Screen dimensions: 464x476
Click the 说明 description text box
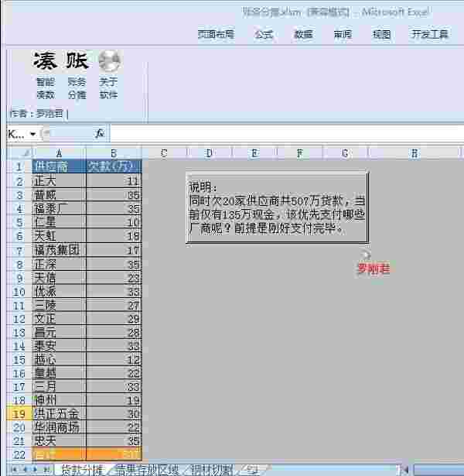[x=277, y=208]
